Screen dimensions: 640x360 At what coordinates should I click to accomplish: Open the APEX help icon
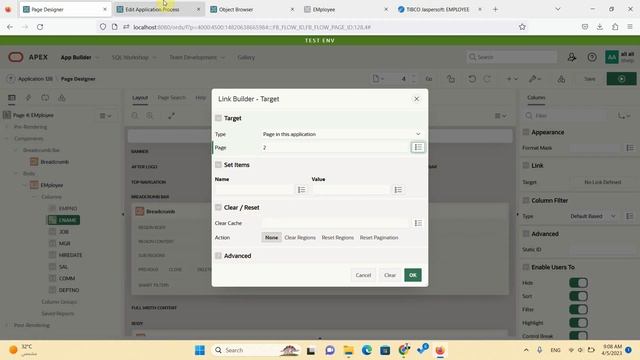point(592,57)
